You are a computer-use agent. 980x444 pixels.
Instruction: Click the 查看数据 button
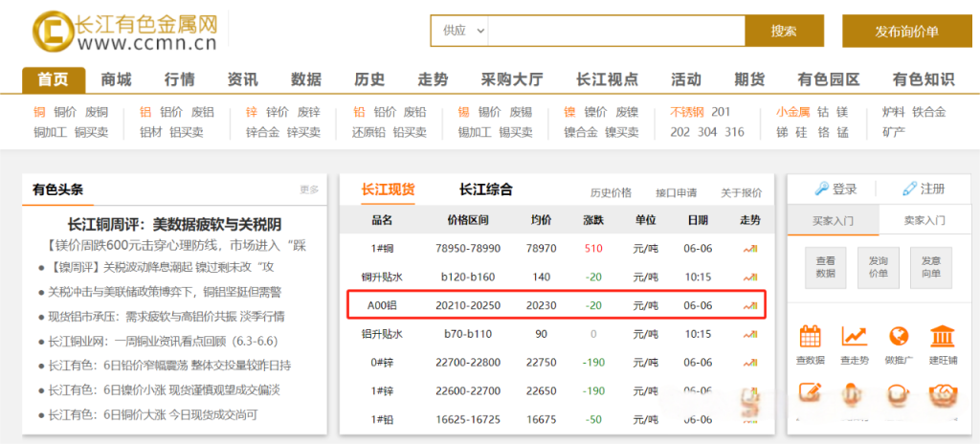[x=826, y=268]
